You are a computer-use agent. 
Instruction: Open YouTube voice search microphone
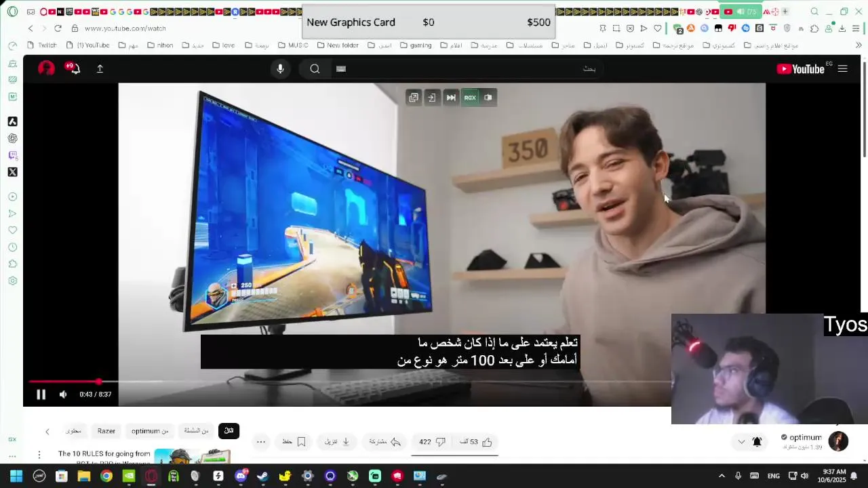point(280,68)
